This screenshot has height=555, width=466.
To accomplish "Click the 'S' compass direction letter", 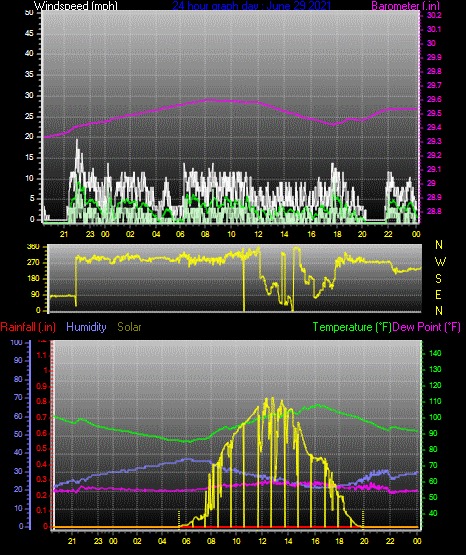I will (438, 279).
